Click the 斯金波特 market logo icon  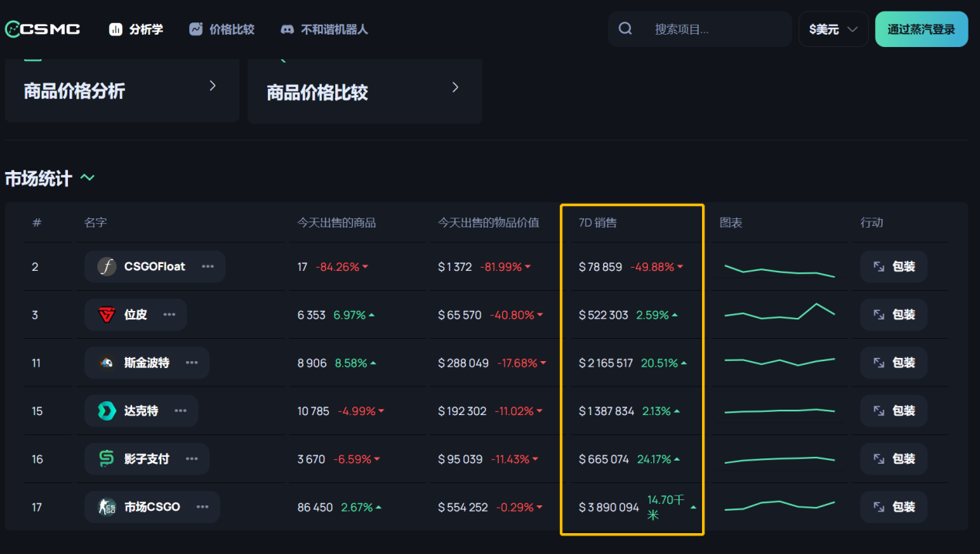[x=107, y=363]
